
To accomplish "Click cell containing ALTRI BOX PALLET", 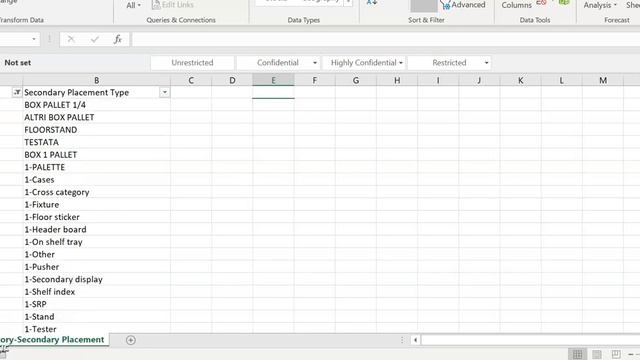I will point(96,118).
